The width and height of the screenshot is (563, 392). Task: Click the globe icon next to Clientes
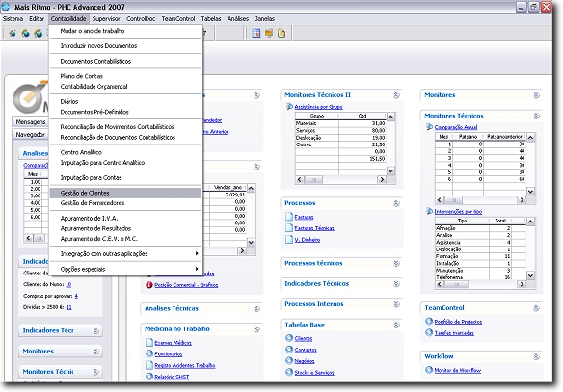tap(289, 338)
